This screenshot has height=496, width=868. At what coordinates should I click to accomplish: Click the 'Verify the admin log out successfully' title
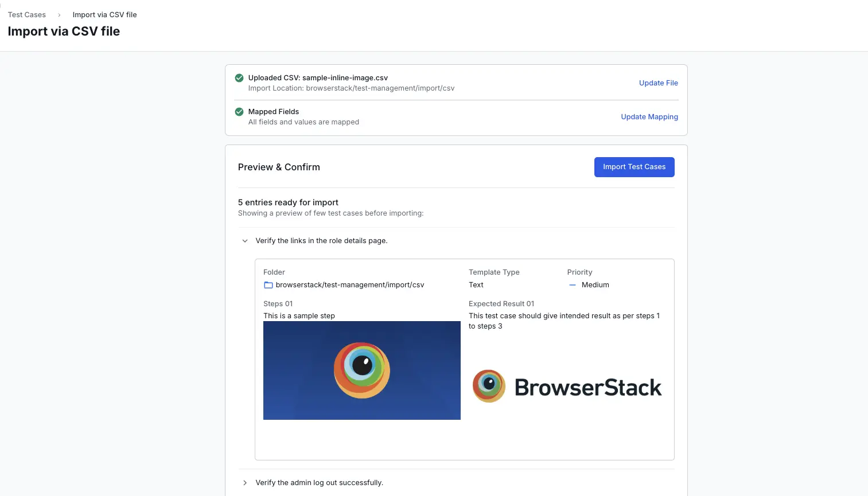coord(319,483)
